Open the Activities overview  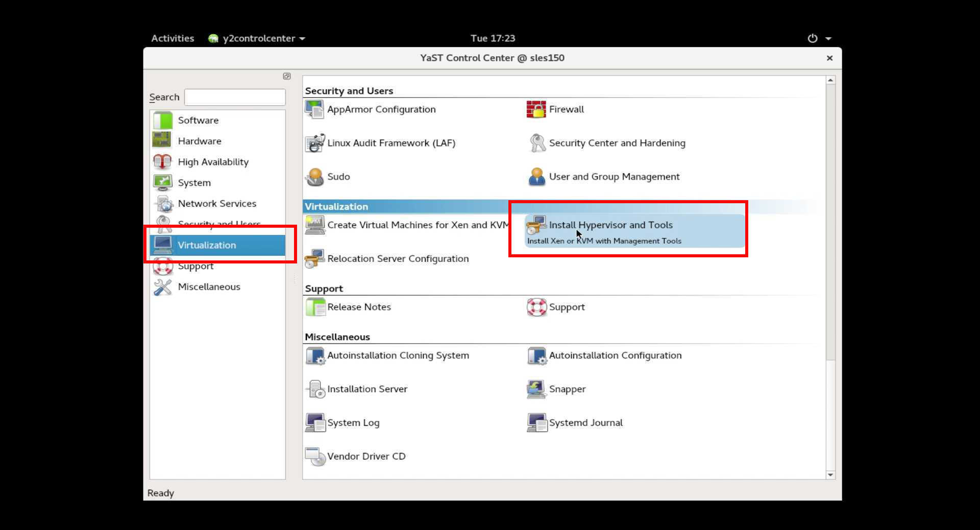pos(173,38)
